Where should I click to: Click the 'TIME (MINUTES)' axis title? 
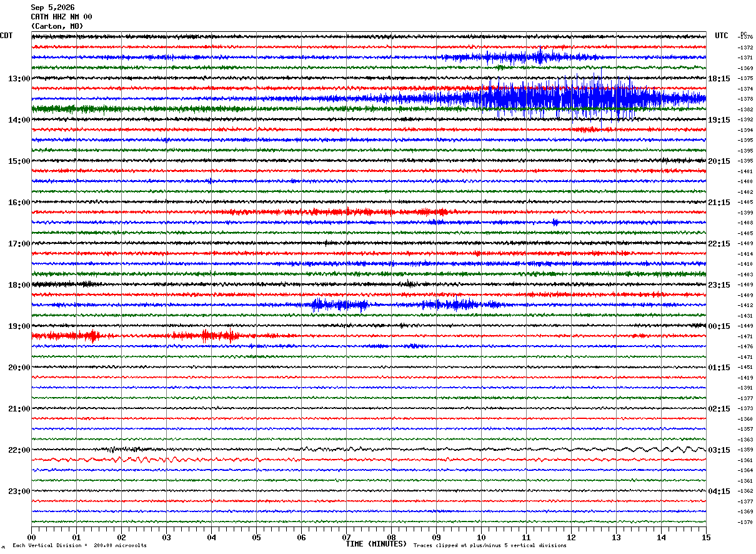[376, 544]
